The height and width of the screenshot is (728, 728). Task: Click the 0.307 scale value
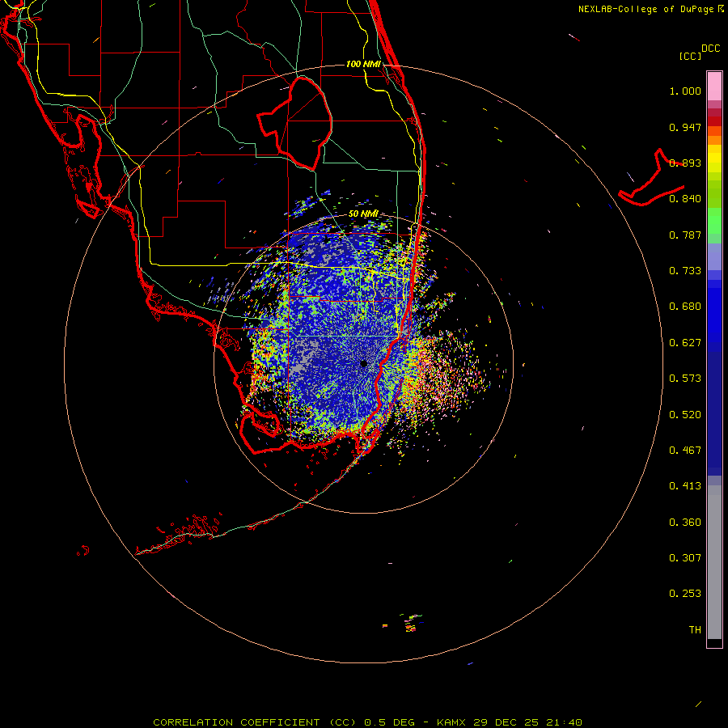pyautogui.click(x=685, y=558)
